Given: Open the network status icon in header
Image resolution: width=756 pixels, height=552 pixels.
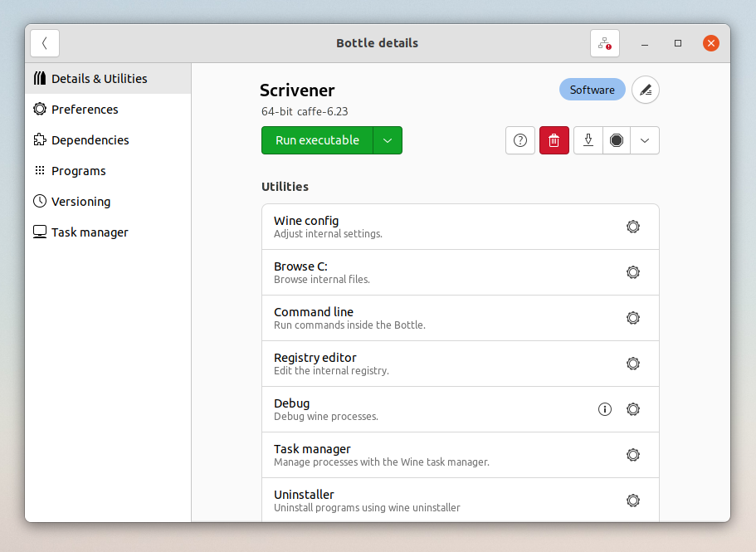Looking at the screenshot, I should [x=605, y=43].
